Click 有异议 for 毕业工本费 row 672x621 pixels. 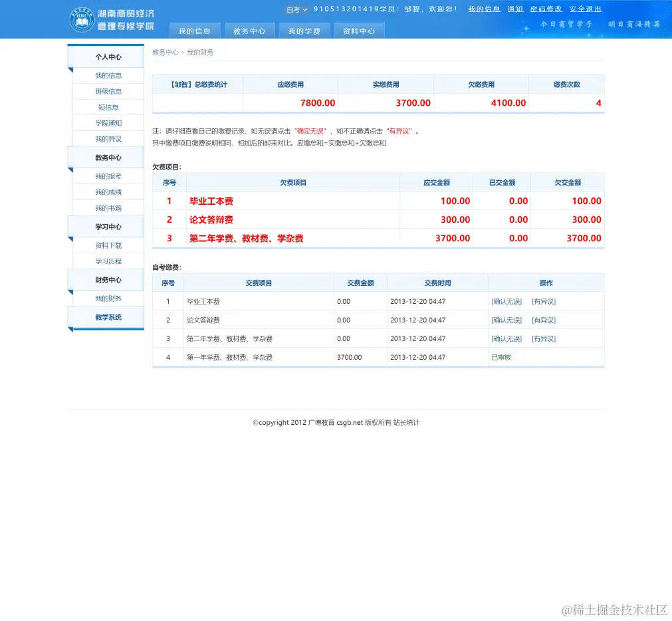pos(544,301)
